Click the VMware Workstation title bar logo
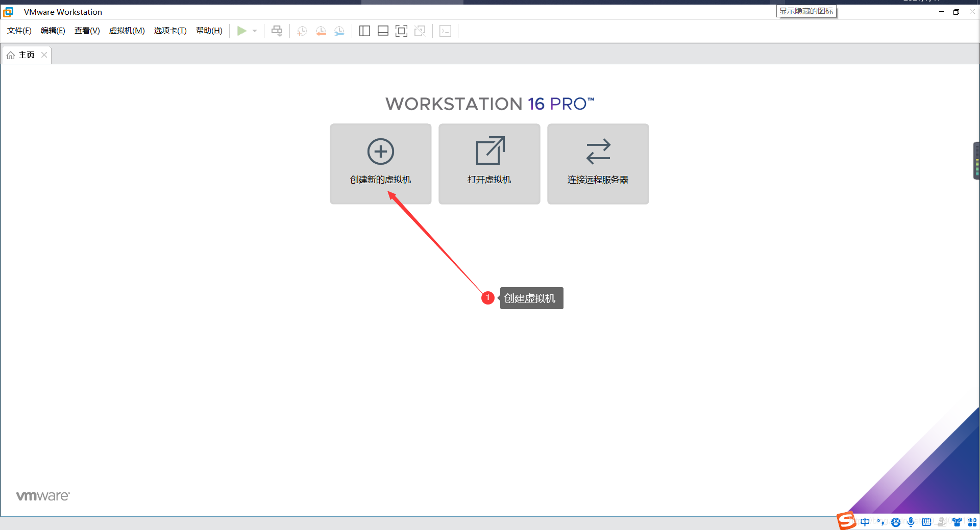Image resolution: width=980 pixels, height=530 pixels. (9, 12)
